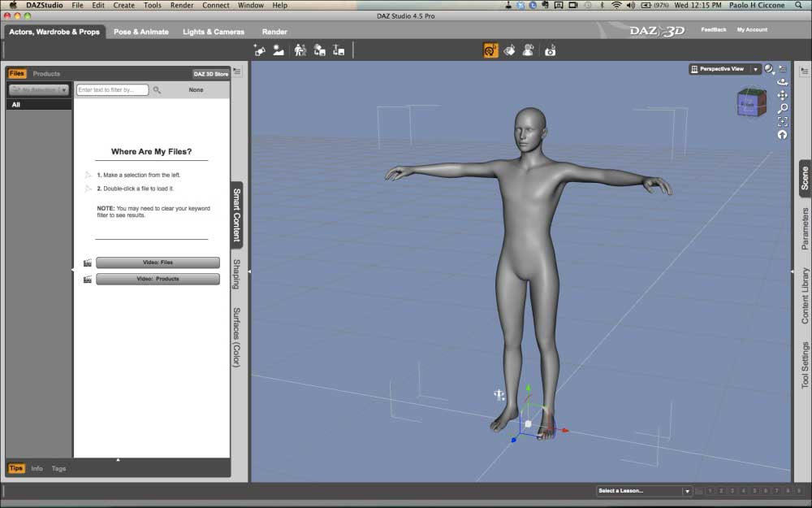Viewport: 812px width, 508px height.
Task: Click the view cube in viewport
Action: [x=750, y=103]
